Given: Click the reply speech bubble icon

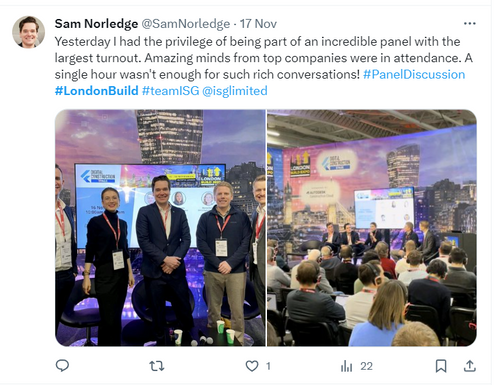Looking at the screenshot, I should tap(62, 366).
